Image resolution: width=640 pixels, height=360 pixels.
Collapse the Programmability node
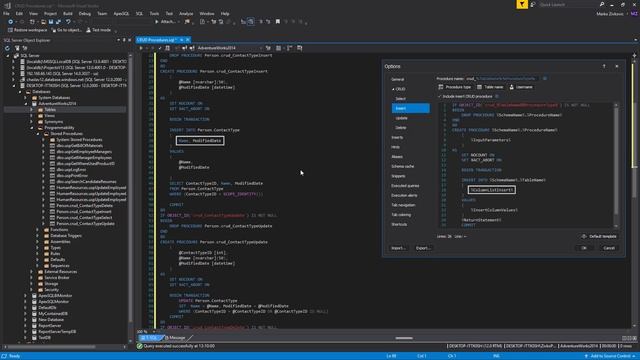tap(31, 128)
